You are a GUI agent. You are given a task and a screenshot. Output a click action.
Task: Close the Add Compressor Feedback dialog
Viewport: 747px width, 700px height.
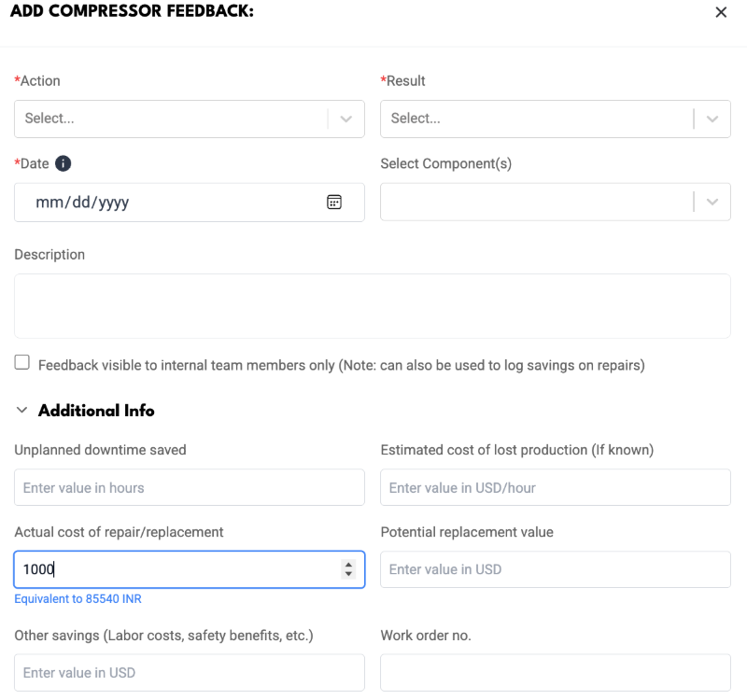tap(721, 12)
